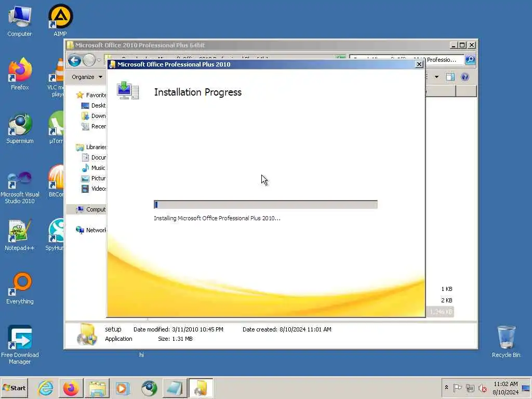Click the Show desktop tray button
Screen dimensions: 532x399
526,388
